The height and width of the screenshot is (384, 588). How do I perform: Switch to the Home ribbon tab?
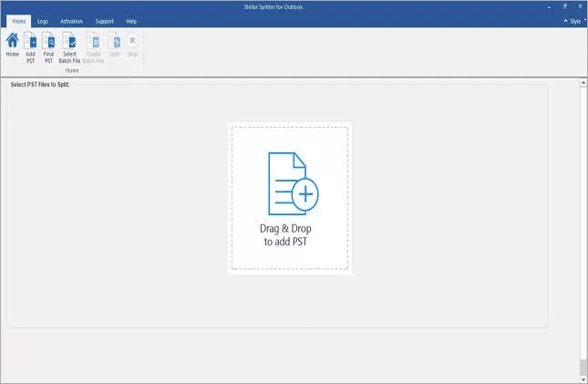[18, 20]
